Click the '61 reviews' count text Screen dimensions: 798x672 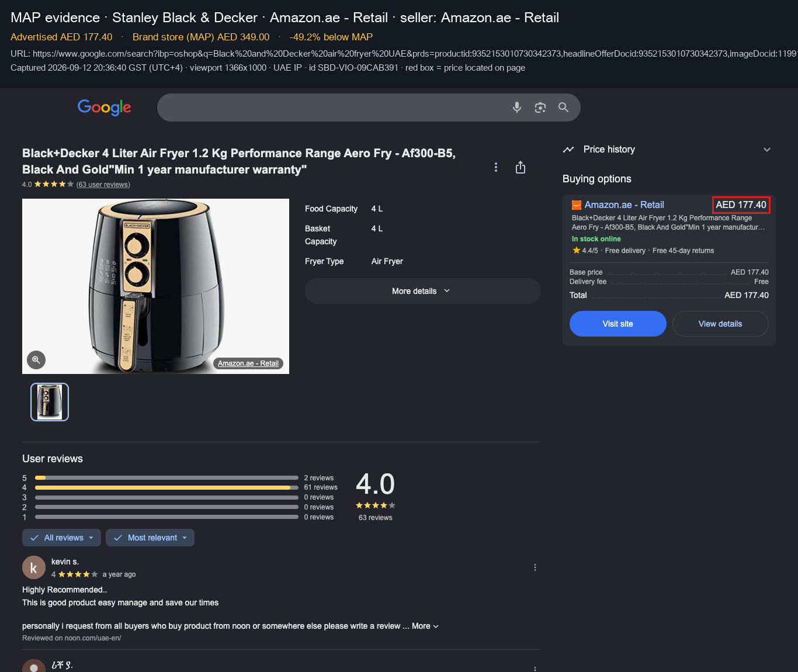pyautogui.click(x=321, y=487)
